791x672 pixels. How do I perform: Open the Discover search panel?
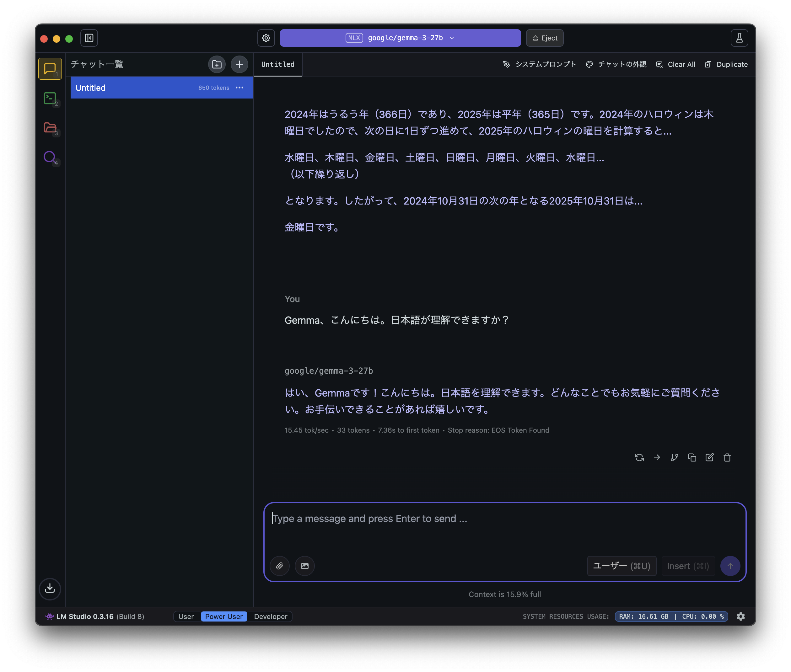tap(50, 157)
